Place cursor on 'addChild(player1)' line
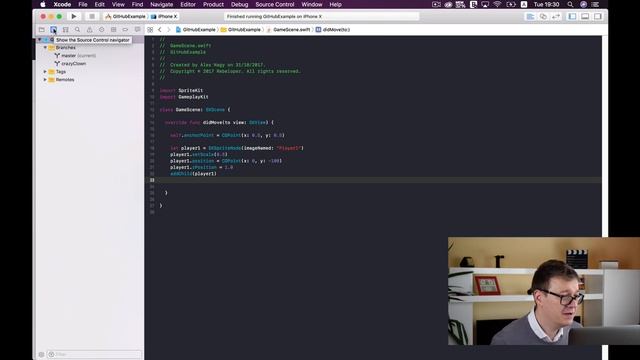This screenshot has width=640, height=360. coord(193,174)
